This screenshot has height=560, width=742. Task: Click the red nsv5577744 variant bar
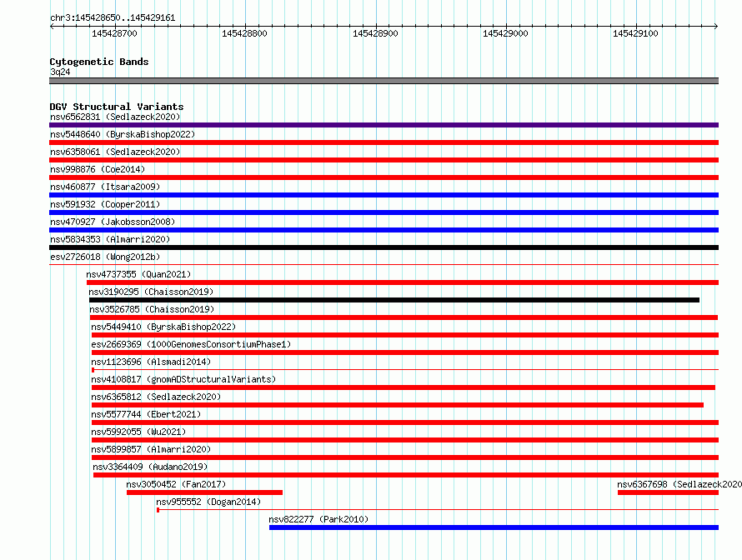pyautogui.click(x=405, y=422)
